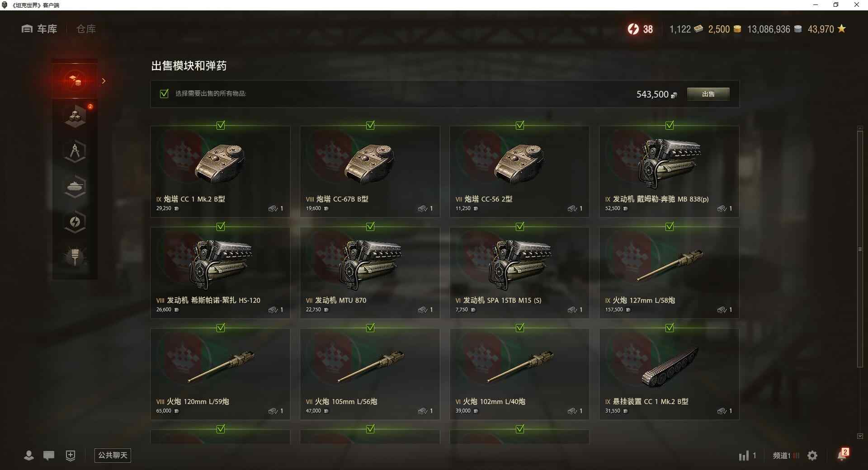Uncheck the 炮塔 CC 1 Mk.2 B型 checkbox

pyautogui.click(x=221, y=125)
